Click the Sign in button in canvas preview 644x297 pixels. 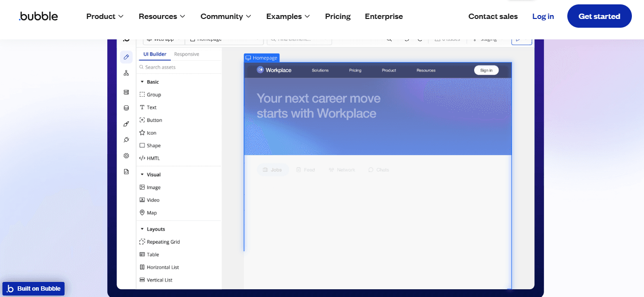point(486,70)
